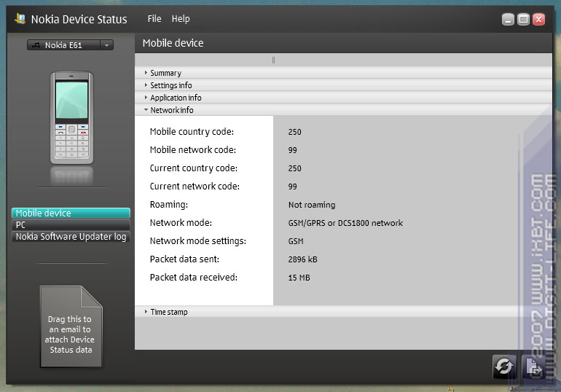
Task: Click the 15 MB value
Action: tap(299, 278)
